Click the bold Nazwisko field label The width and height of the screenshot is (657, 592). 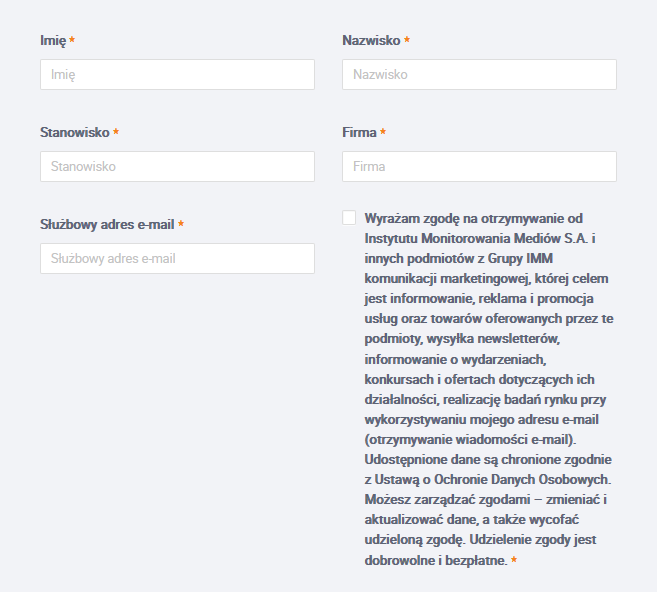tap(371, 40)
